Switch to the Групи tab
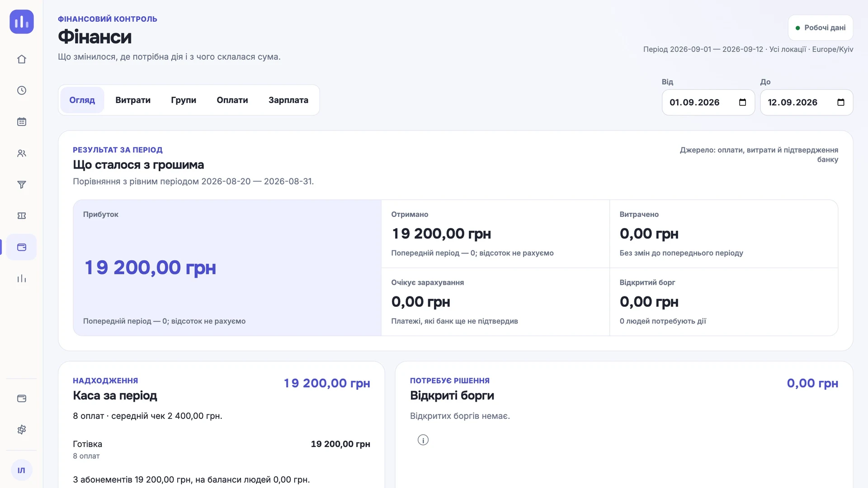This screenshot has height=488, width=868. tap(184, 100)
